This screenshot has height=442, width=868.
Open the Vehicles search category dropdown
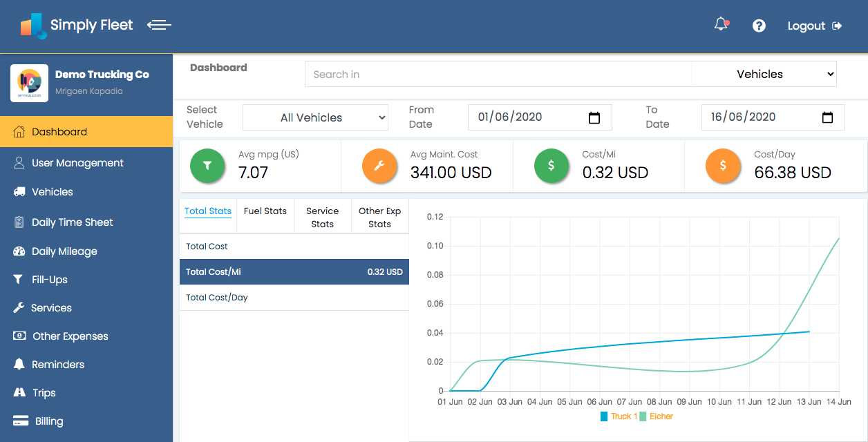coord(764,74)
